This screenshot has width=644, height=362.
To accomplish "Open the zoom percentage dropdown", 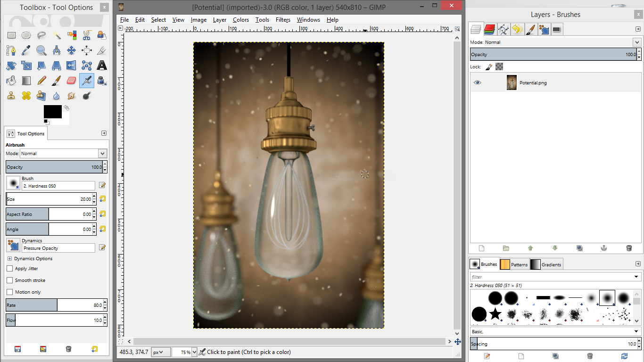I will click(x=194, y=352).
